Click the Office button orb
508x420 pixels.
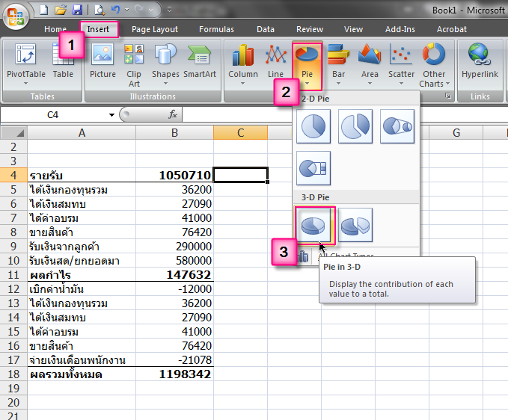(x=15, y=16)
